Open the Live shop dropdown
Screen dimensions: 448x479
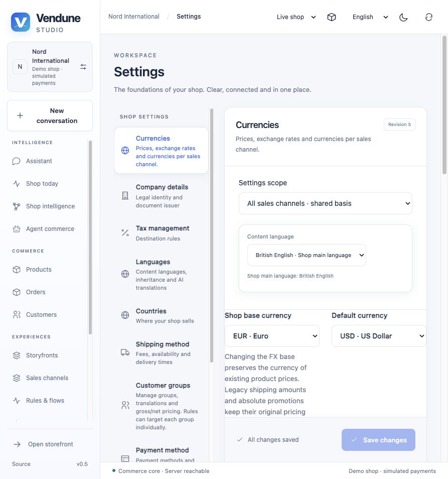pos(296,17)
